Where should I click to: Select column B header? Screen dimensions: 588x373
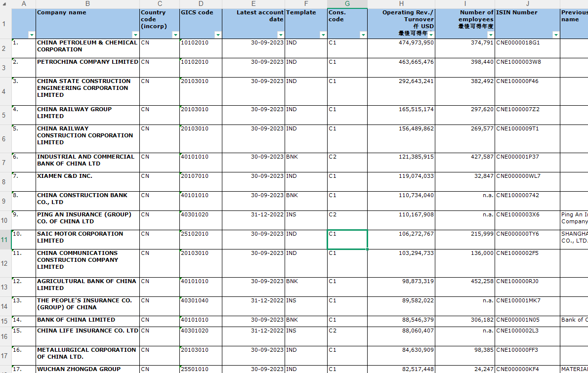pos(87,4)
